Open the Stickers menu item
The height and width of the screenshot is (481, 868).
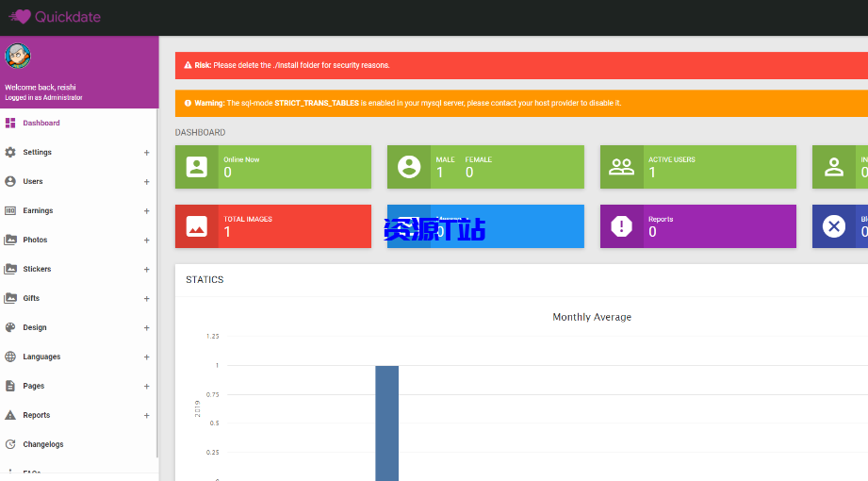point(37,269)
